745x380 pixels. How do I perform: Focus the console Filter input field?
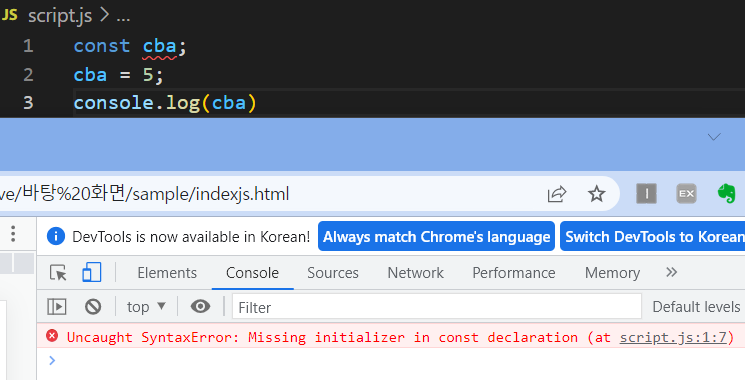tap(437, 307)
